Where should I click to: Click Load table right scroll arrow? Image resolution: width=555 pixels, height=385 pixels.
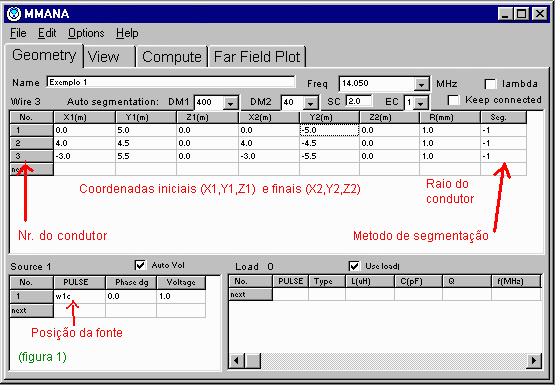(x=534, y=361)
